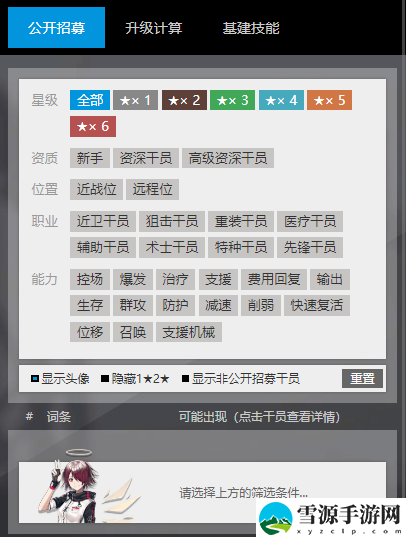Choose the 近战位 position tag
Viewport: 406px width, 537px height.
click(96, 189)
